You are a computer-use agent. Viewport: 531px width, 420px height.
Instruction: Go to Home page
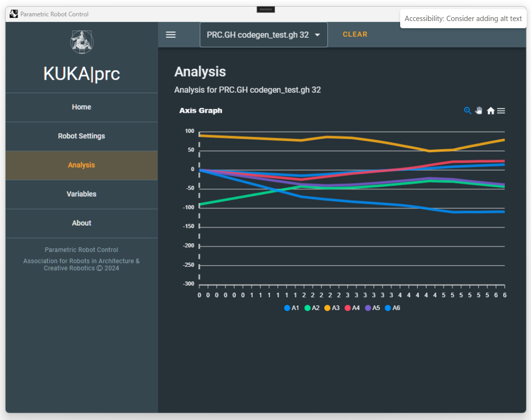[x=82, y=107]
